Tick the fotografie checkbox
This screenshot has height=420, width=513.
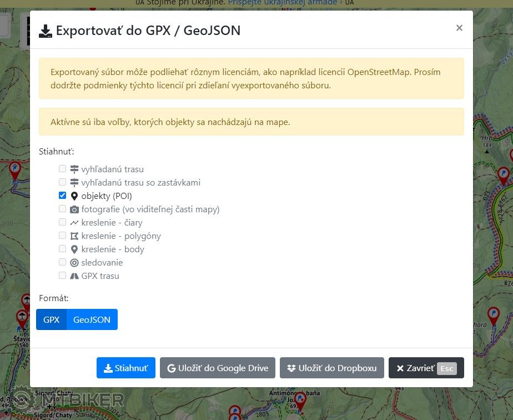(x=63, y=209)
